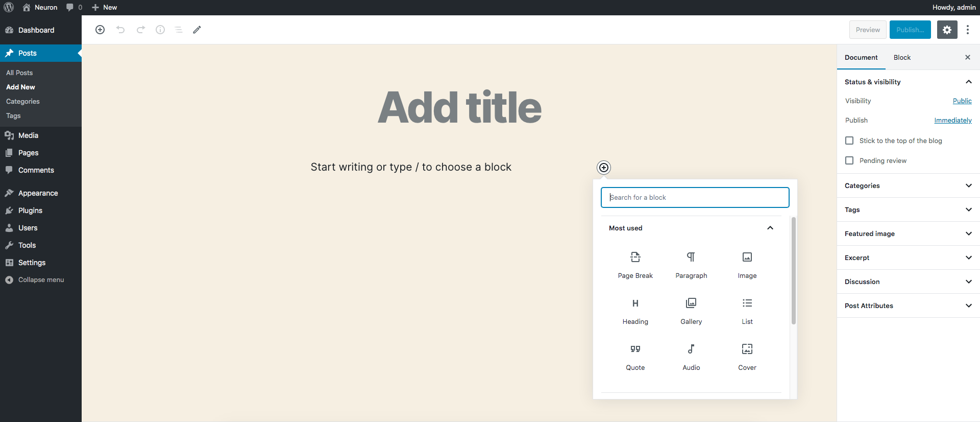The width and height of the screenshot is (980, 422).
Task: Open the Content structure info icon
Action: tap(160, 30)
